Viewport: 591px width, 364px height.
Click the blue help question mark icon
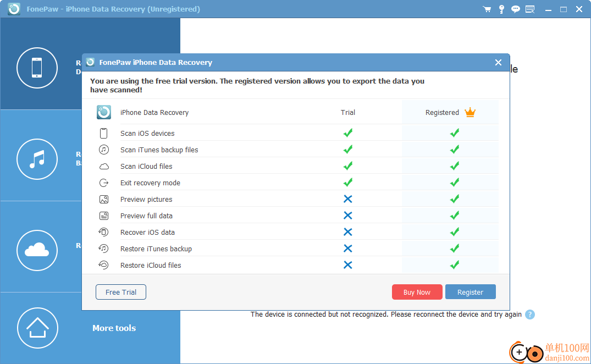pos(529,315)
